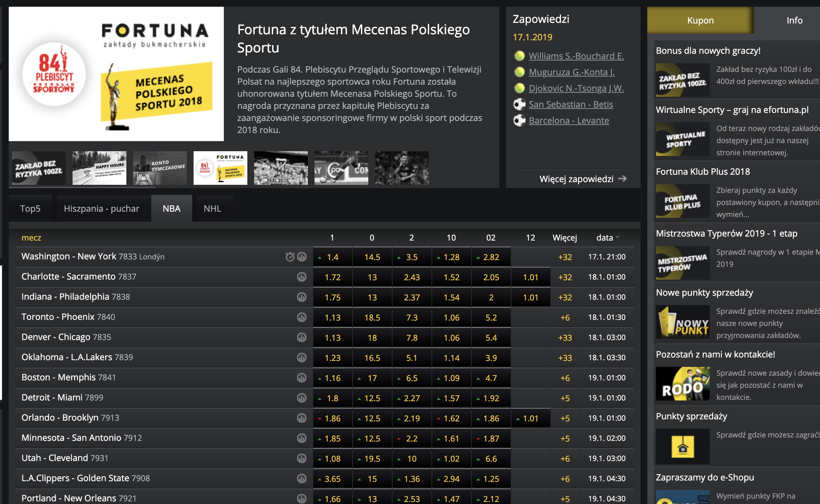Expand +32 more bets for Washington - New York
Image resolution: width=820 pixels, height=504 pixels.
click(x=565, y=257)
